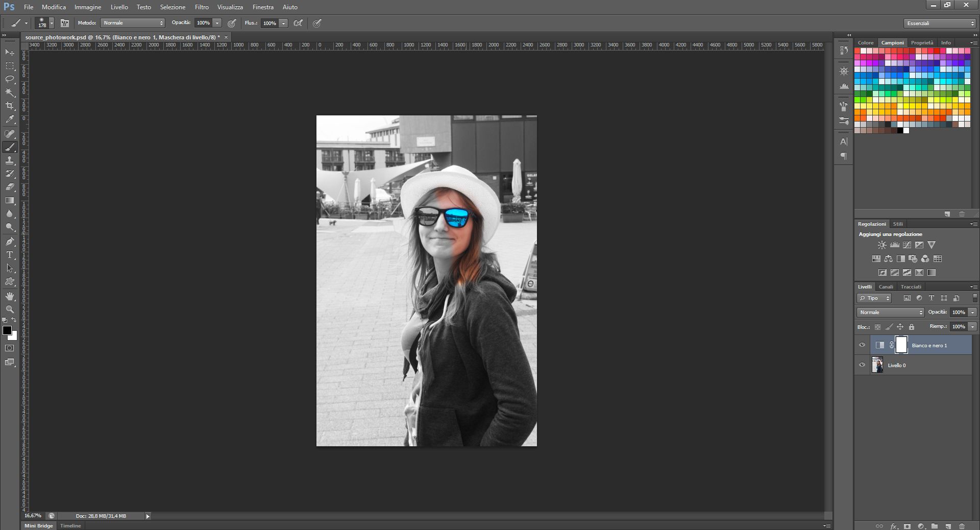The image size is (980, 530).
Task: Activate the Horizontal Type tool
Action: [x=9, y=254]
